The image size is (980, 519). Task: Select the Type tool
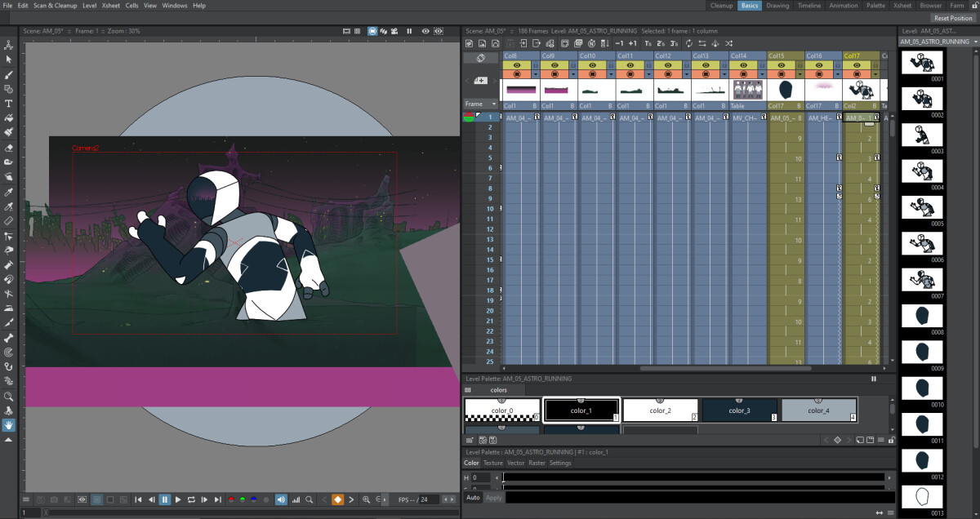tap(9, 104)
